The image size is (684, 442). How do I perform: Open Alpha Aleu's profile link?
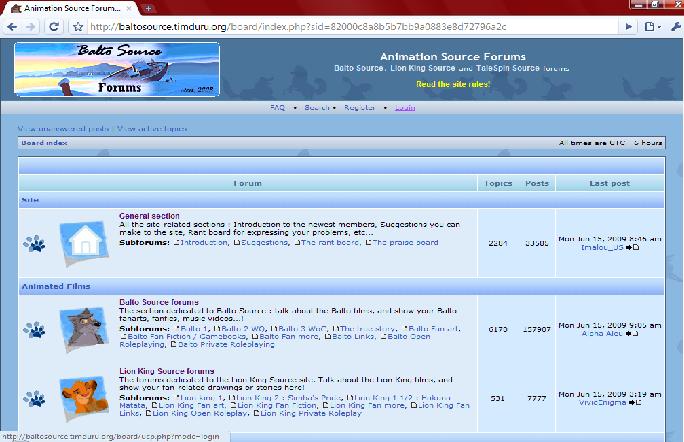[x=602, y=333]
